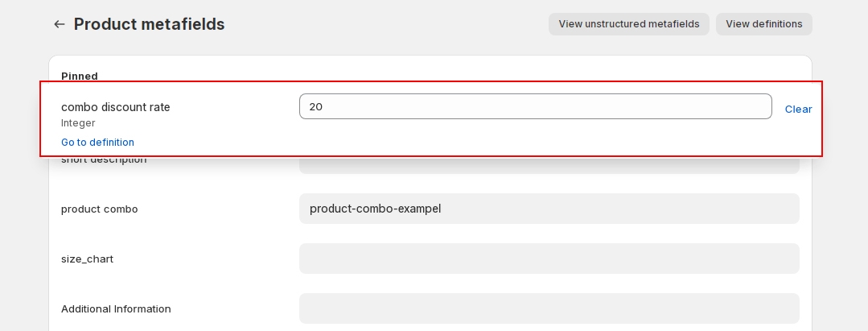Viewport: 868px width, 331px height.
Task: Click the size_chart label
Action: 87,259
